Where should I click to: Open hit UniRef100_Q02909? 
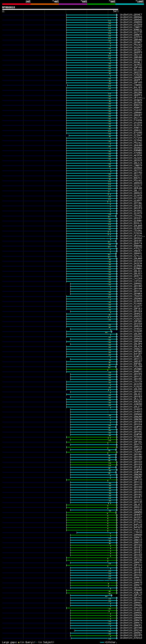point(131,25)
